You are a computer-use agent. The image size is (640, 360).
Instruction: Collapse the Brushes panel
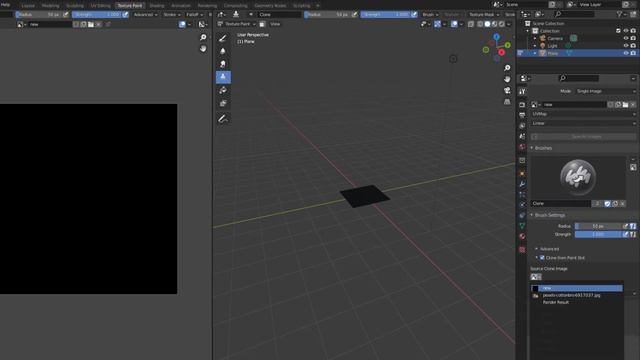(543, 148)
